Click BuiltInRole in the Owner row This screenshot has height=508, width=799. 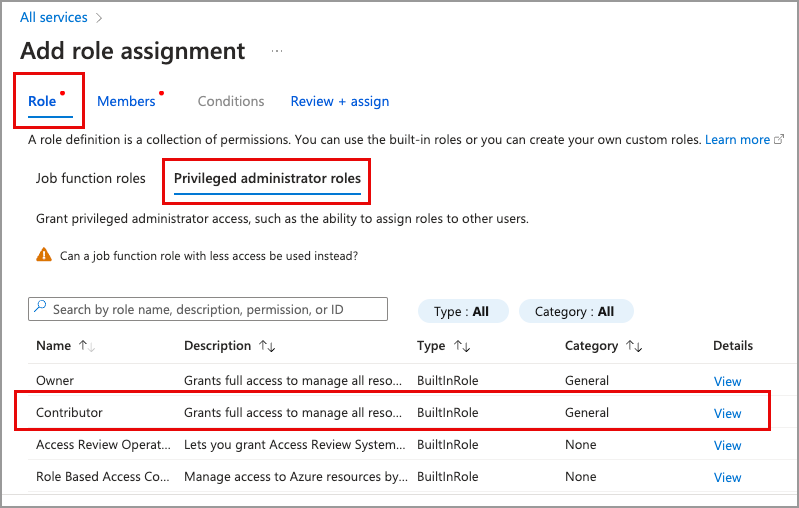(x=447, y=381)
